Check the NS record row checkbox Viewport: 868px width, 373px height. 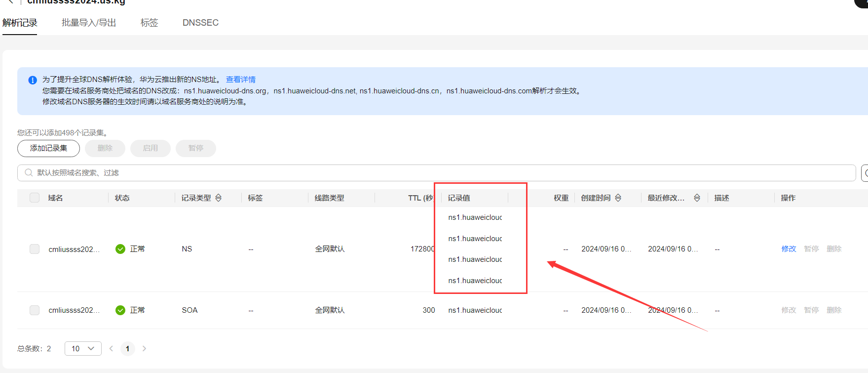[x=35, y=249]
